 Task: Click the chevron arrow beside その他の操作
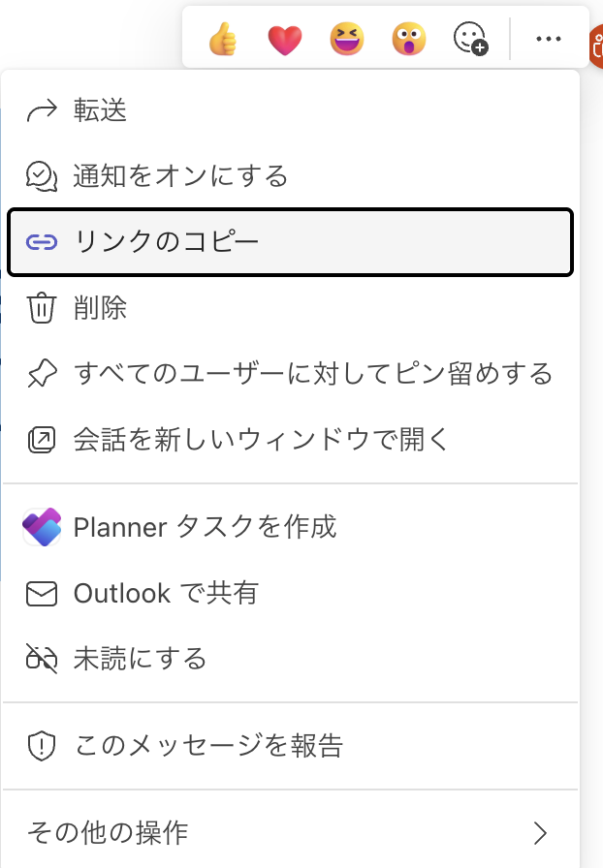540,833
